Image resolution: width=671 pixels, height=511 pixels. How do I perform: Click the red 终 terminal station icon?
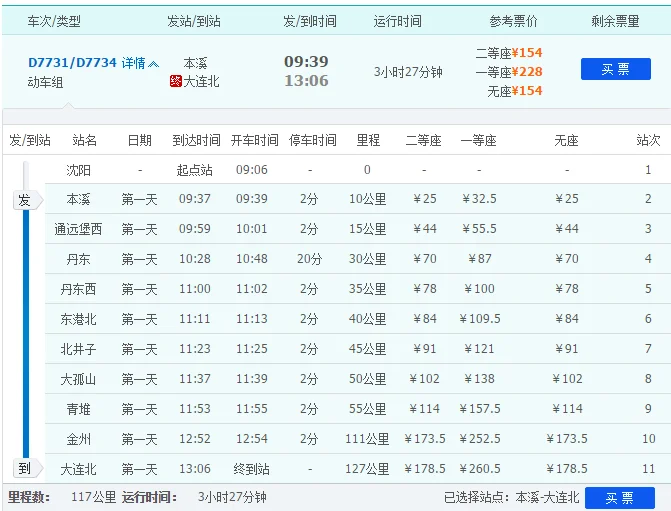coord(175,81)
